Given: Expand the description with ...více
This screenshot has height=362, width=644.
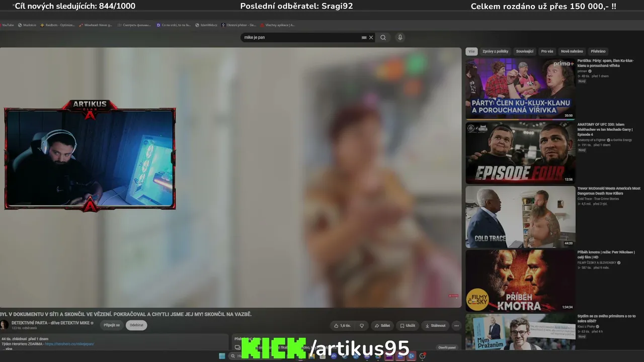Looking at the screenshot, I should [7, 348].
